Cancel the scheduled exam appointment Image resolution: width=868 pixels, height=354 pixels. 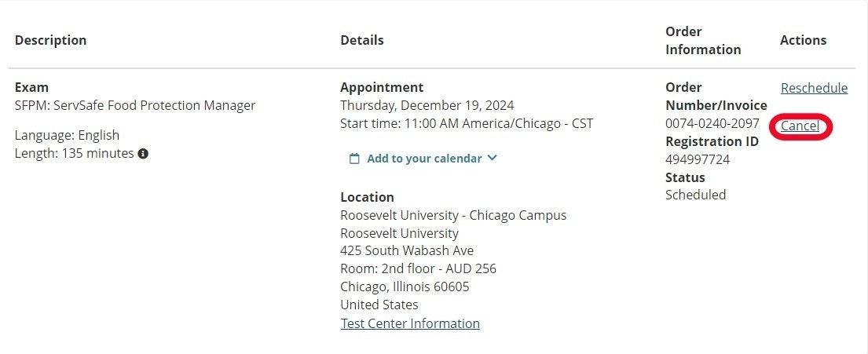pos(800,126)
